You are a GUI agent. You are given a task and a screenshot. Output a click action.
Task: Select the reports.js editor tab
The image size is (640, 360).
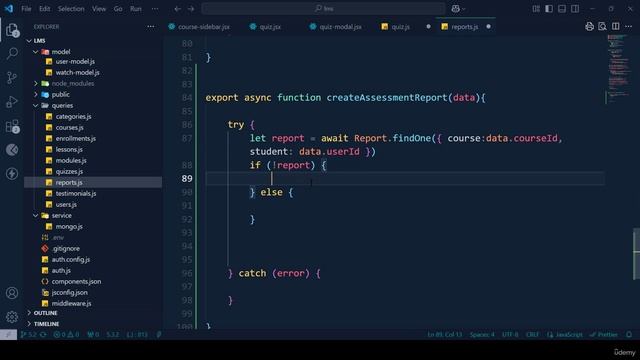tap(465, 27)
